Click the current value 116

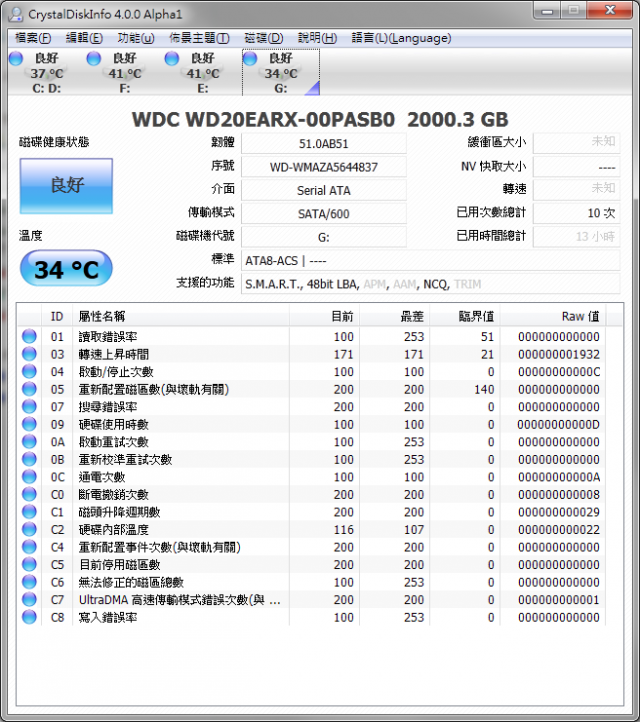click(x=344, y=529)
